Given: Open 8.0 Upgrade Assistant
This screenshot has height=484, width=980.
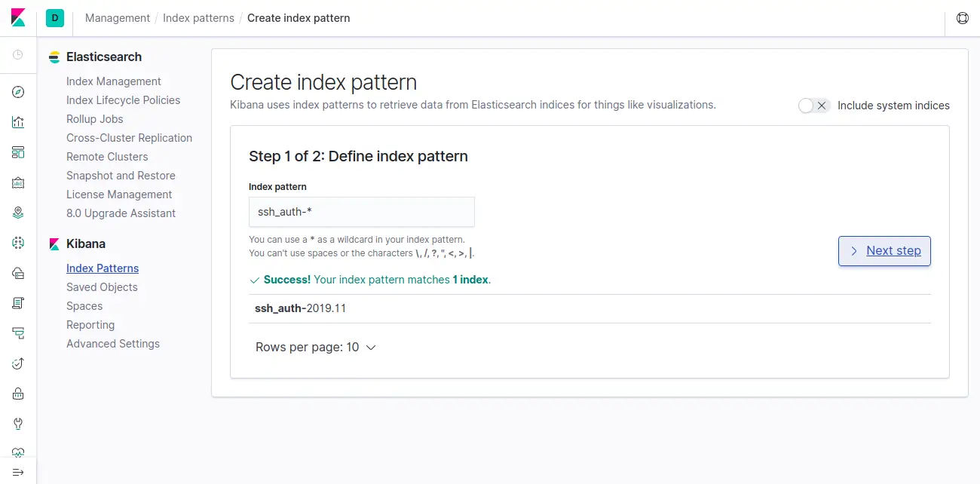Looking at the screenshot, I should pos(121,213).
